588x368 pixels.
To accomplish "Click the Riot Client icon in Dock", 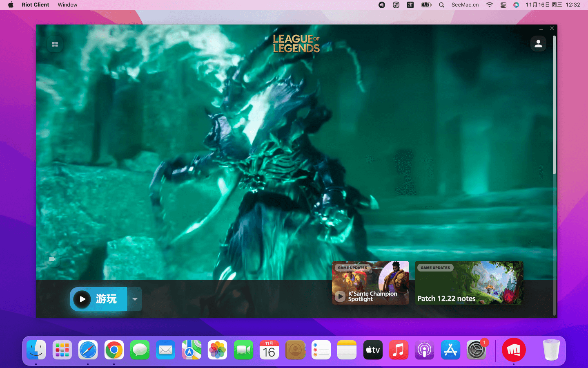I will coord(513,350).
